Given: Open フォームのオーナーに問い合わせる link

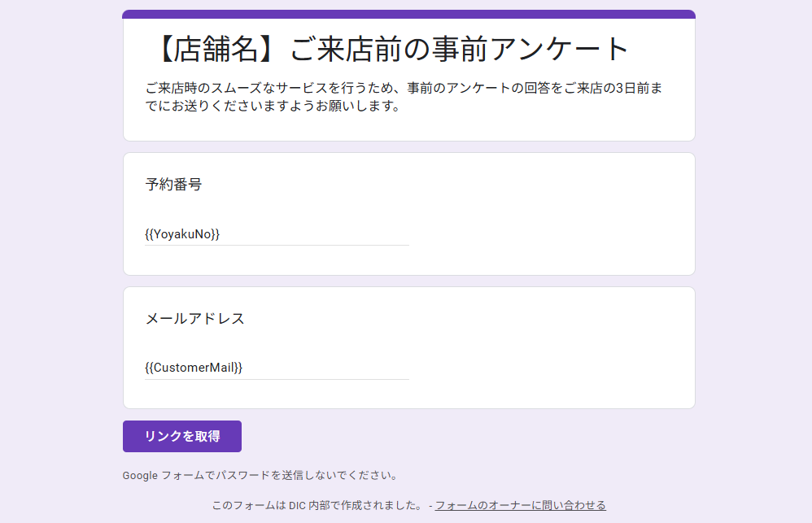Looking at the screenshot, I should click(520, 505).
